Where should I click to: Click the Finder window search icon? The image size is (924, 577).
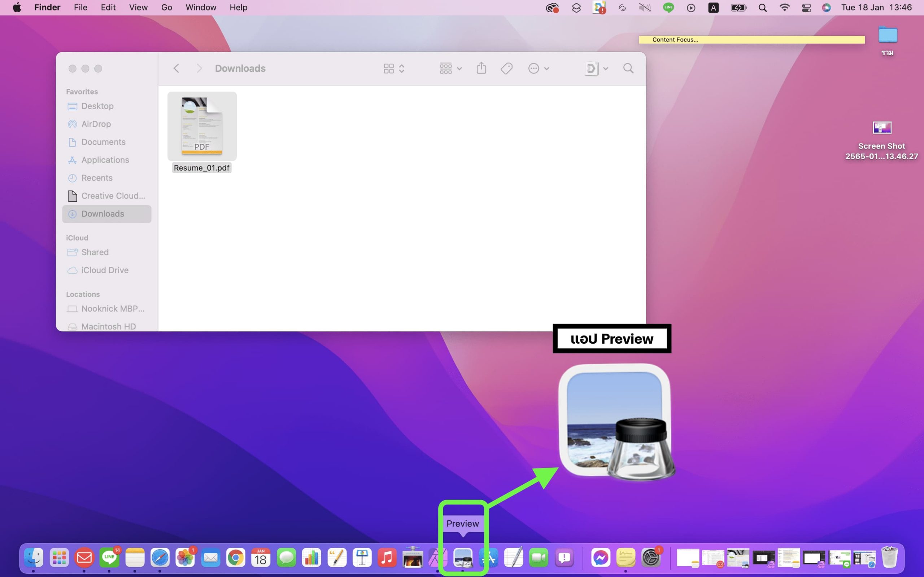point(628,68)
